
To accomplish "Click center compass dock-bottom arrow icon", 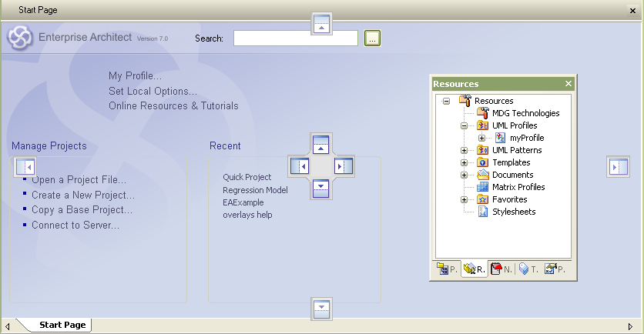I will [320, 189].
